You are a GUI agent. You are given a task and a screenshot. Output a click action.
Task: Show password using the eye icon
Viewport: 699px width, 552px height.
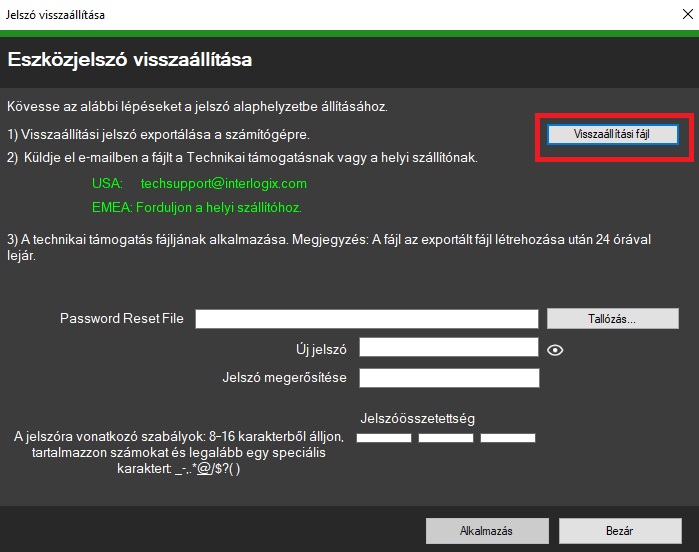point(555,350)
